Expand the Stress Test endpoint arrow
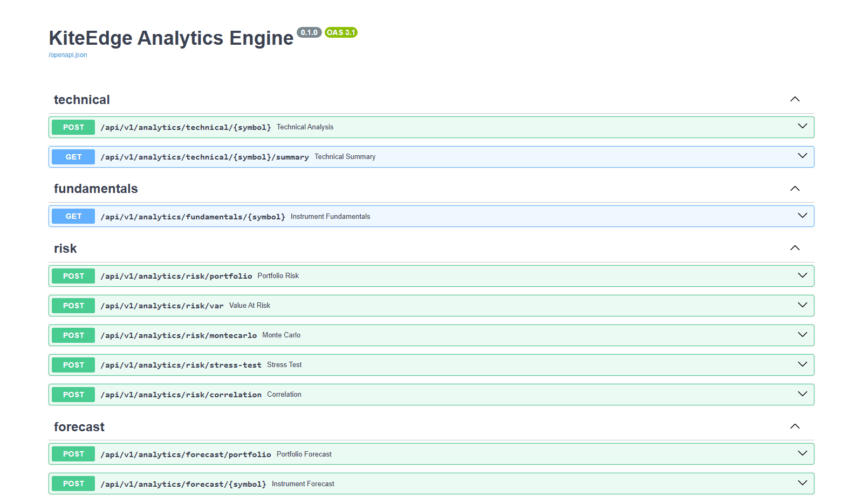This screenshot has height=504, width=863. (803, 364)
